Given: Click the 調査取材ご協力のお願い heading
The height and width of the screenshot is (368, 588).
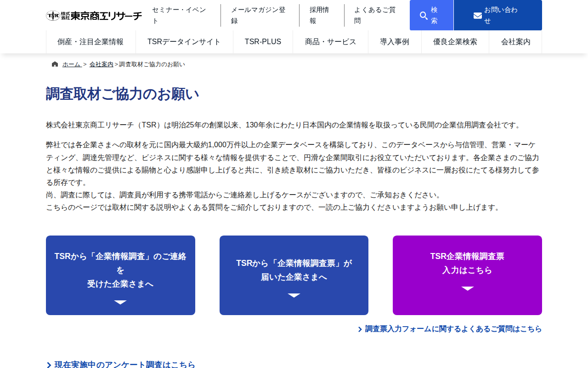Looking at the screenshot, I should [x=123, y=94].
